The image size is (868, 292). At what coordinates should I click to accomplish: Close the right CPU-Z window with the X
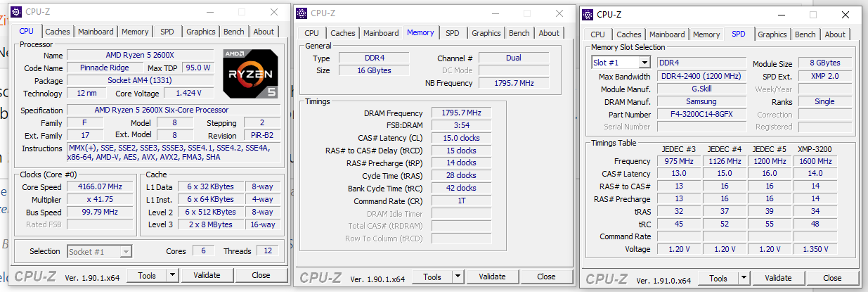[x=847, y=15]
